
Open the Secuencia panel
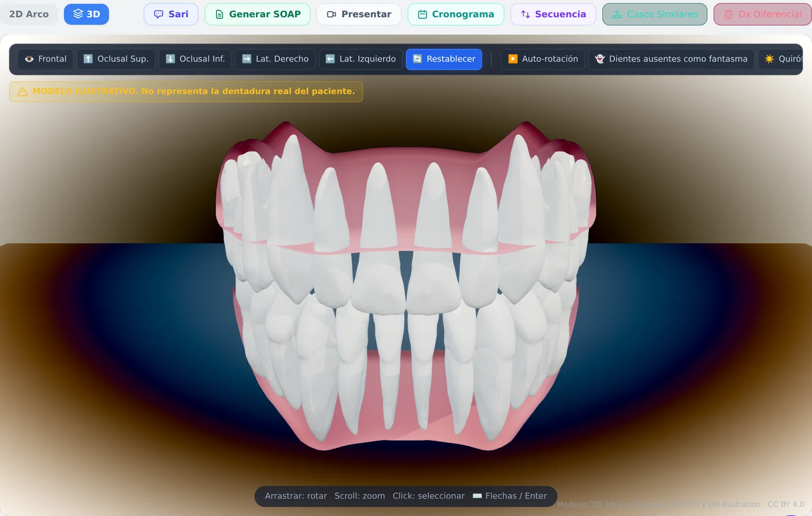point(553,14)
